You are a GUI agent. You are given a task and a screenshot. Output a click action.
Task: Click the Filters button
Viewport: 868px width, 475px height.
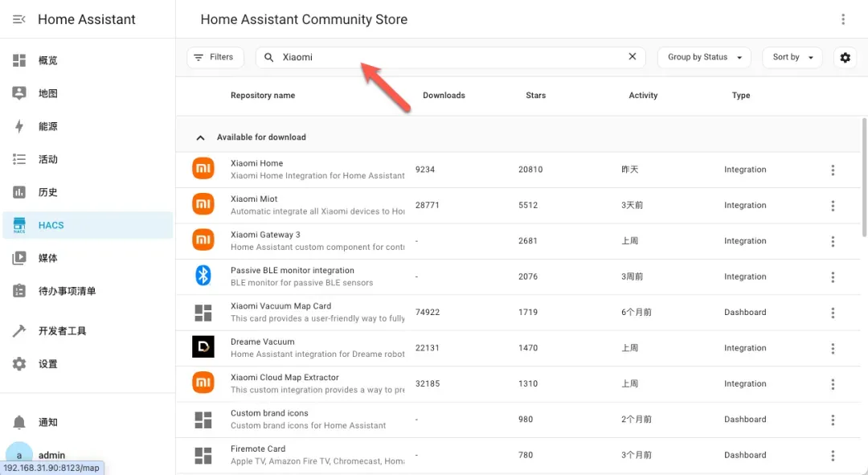[215, 58]
